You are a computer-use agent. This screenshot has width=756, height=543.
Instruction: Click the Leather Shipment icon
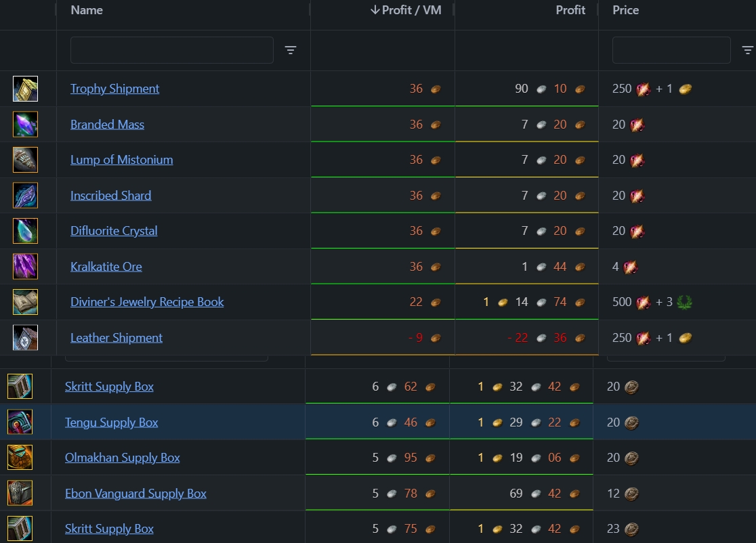(x=25, y=338)
